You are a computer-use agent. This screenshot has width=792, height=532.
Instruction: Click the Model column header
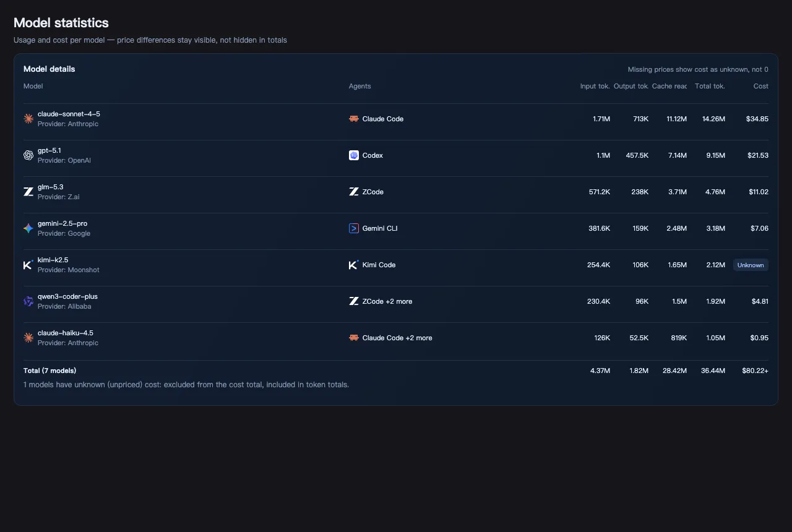point(33,86)
